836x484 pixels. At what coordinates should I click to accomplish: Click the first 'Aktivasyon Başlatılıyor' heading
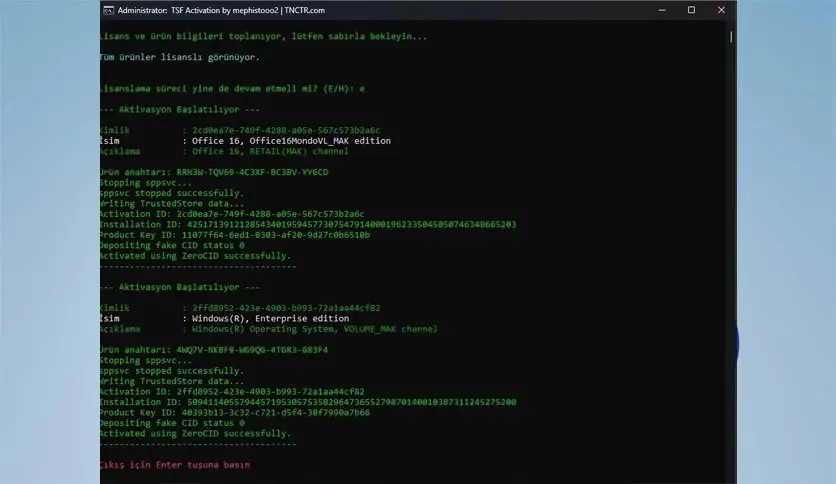coord(180,109)
